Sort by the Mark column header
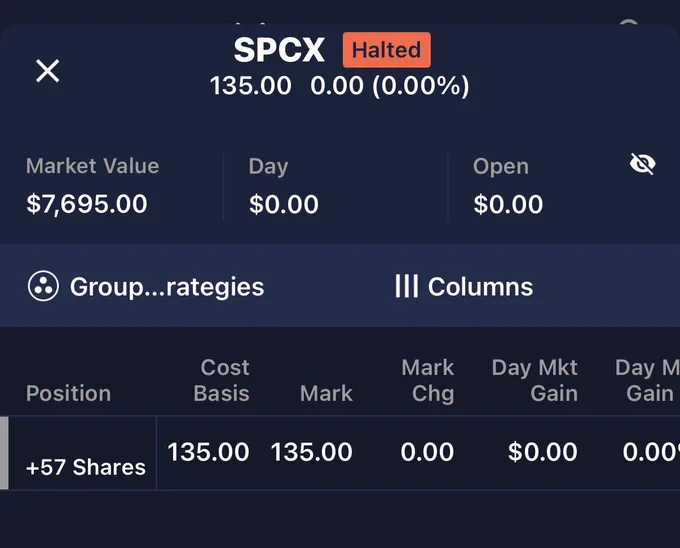The image size is (680, 548). click(x=326, y=393)
